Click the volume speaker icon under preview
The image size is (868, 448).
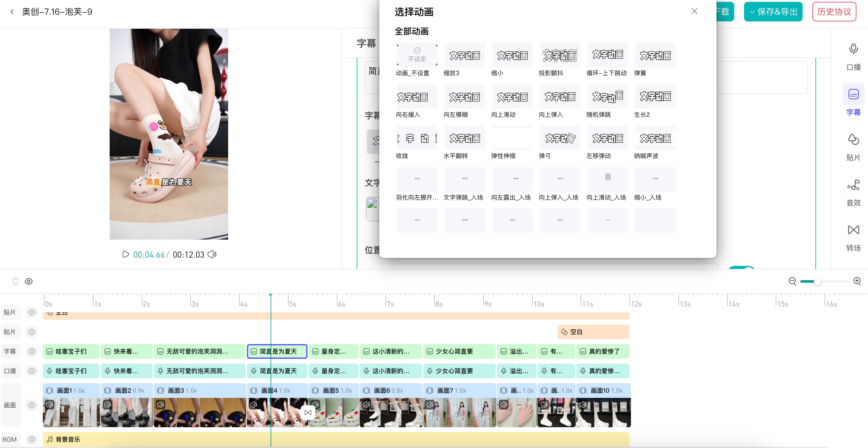coord(212,255)
